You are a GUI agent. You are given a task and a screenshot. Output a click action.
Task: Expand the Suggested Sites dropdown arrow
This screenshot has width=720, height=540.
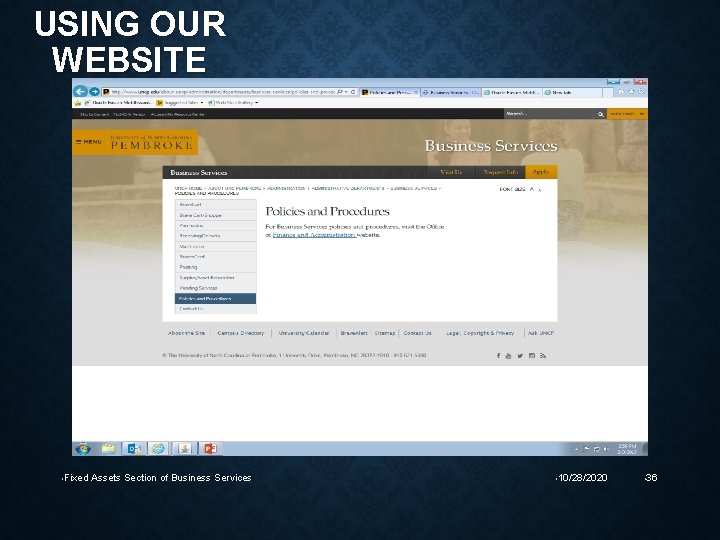(202, 103)
